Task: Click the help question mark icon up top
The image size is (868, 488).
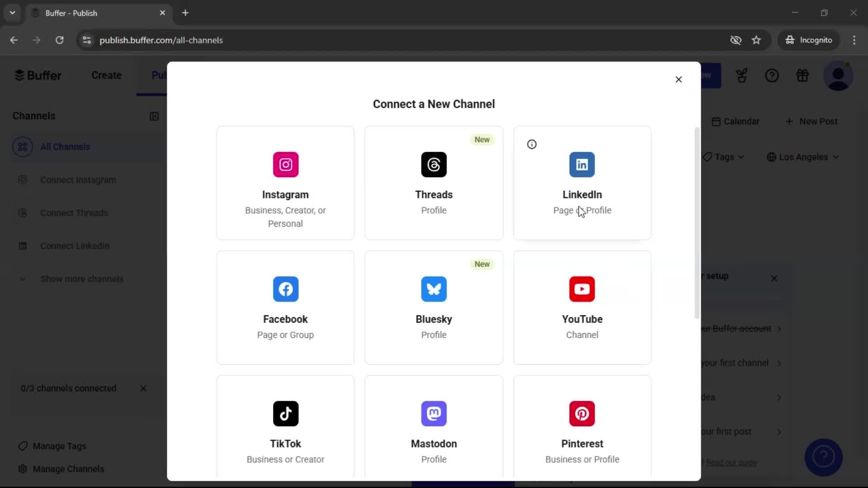Action: (772, 75)
